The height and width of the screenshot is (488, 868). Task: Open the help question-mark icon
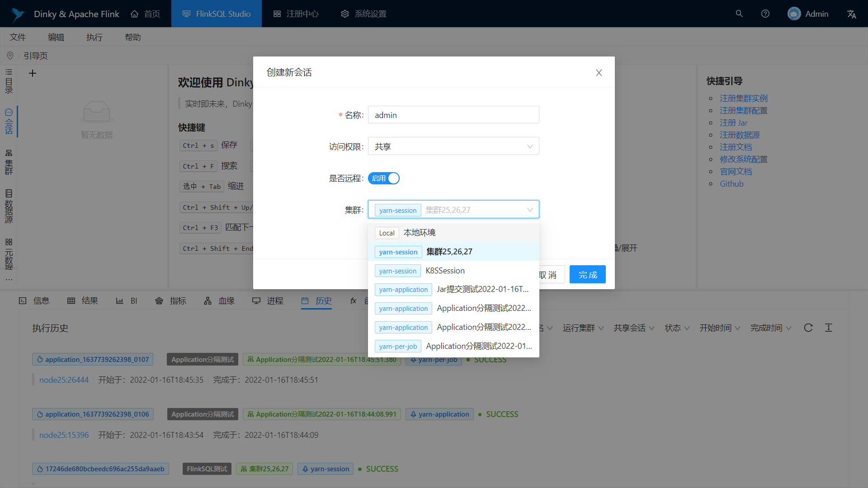(765, 14)
